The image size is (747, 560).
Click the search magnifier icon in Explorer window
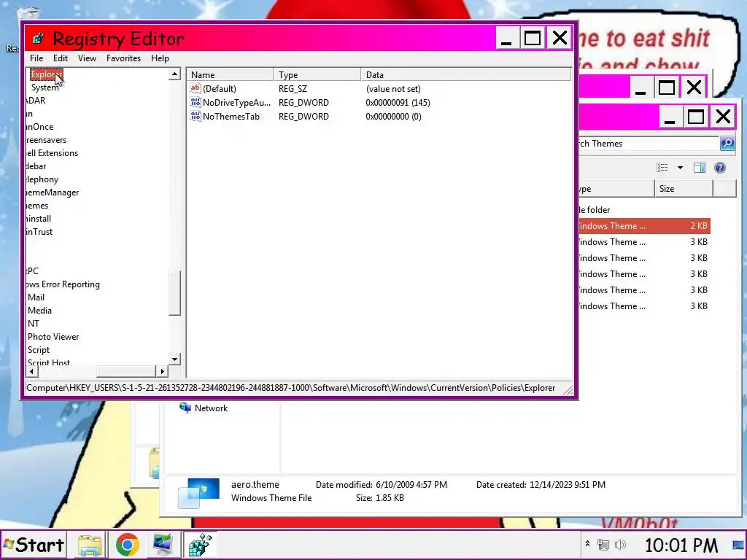[x=727, y=144]
